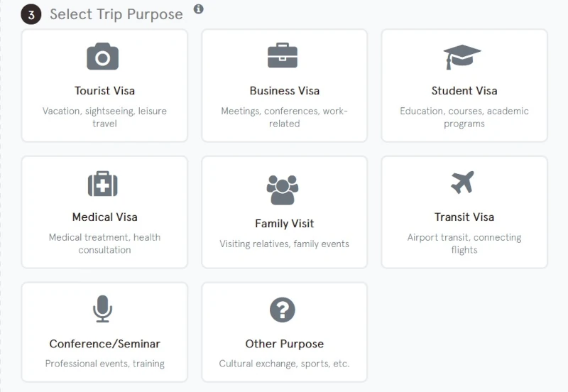This screenshot has height=392, width=568.
Task: Select the Tourist Visa title
Action: pos(104,91)
